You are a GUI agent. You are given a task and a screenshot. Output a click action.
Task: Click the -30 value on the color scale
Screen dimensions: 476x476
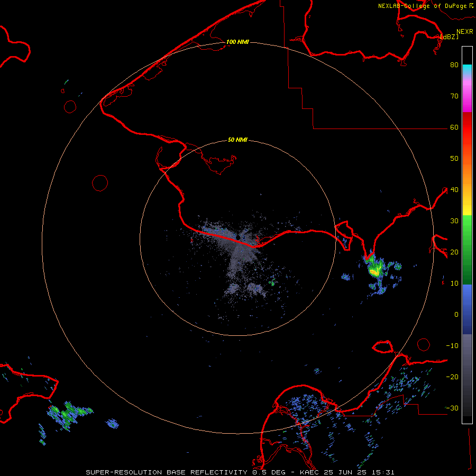click(452, 408)
